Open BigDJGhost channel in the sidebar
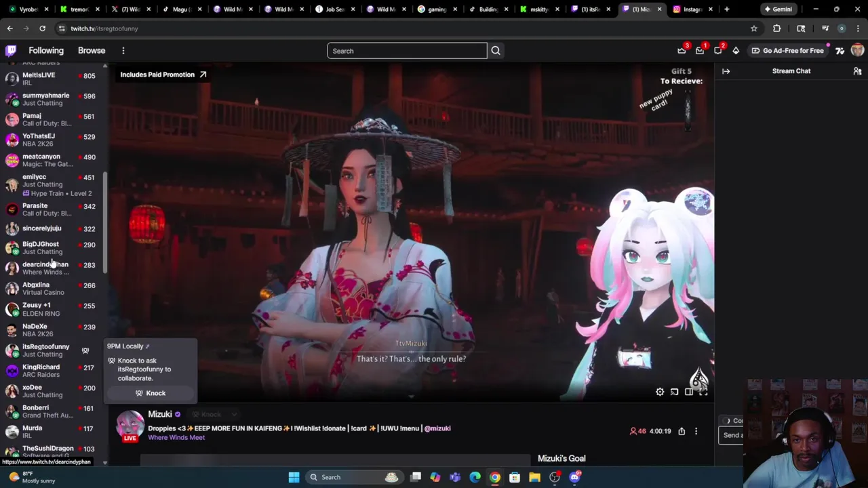This screenshot has height=488, width=868. click(53, 247)
